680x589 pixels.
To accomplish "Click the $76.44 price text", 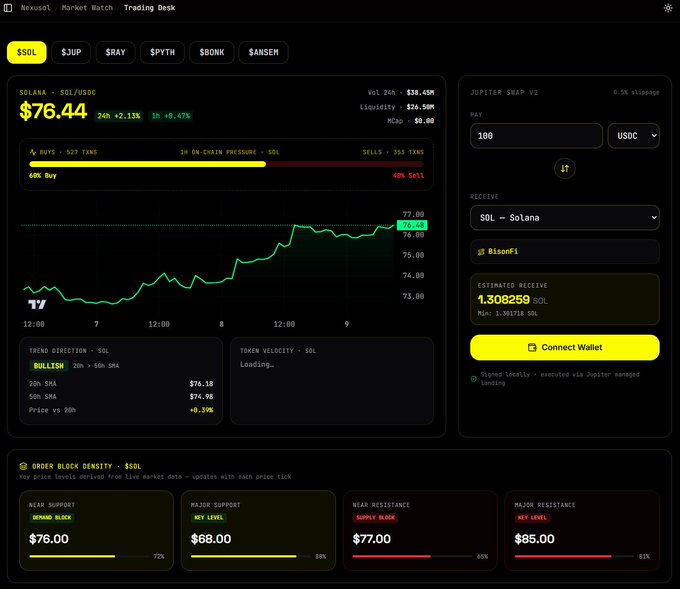I will 53,111.
